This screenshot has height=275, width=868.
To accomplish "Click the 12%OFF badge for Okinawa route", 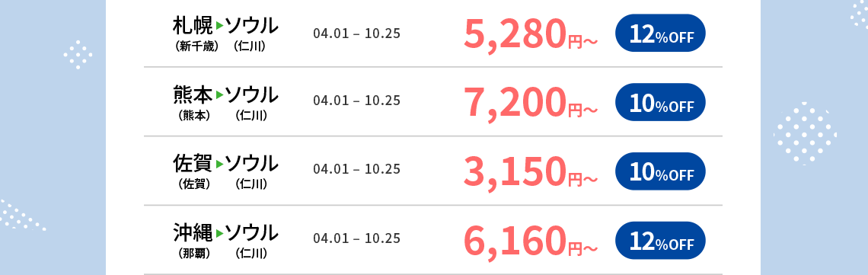I will (x=660, y=241).
